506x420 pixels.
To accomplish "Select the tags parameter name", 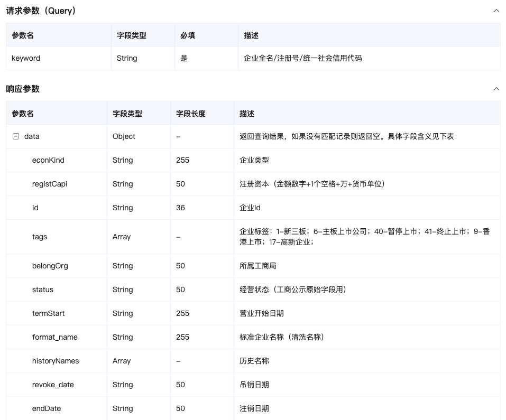I will click(x=39, y=237).
